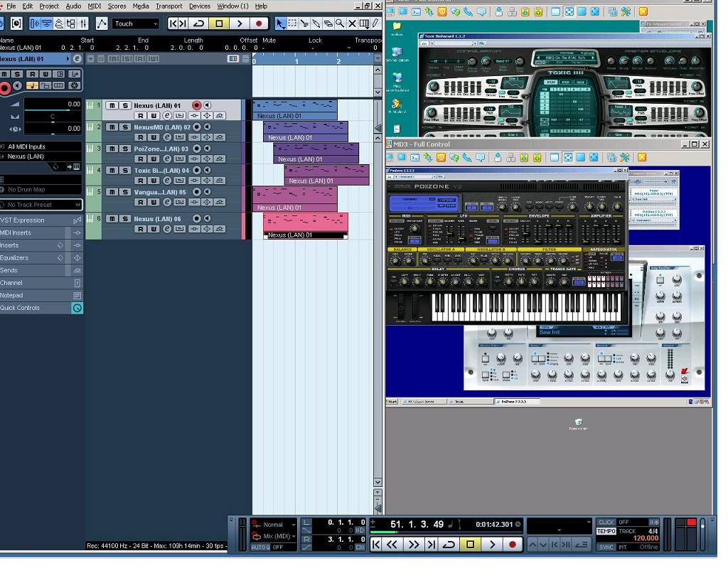This screenshot has height=583, width=728.
Task: Expand the VST Expression inspector section
Action: 42,220
